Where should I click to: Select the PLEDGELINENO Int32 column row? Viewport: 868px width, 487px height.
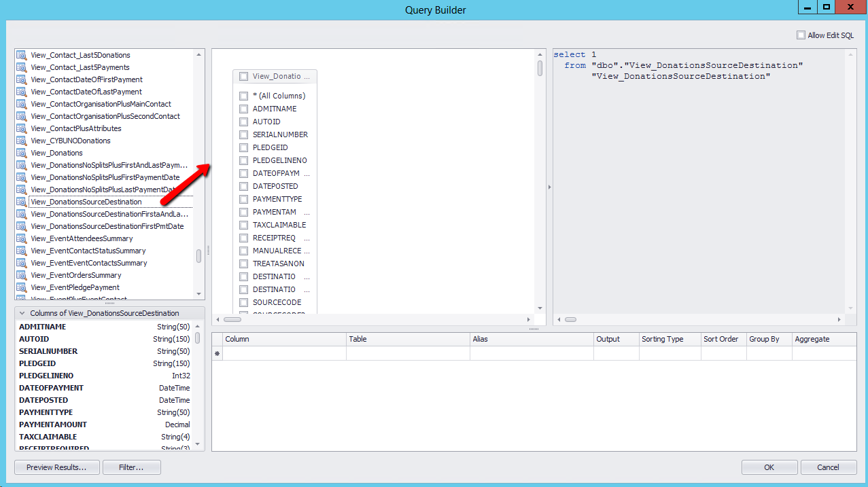(x=104, y=376)
